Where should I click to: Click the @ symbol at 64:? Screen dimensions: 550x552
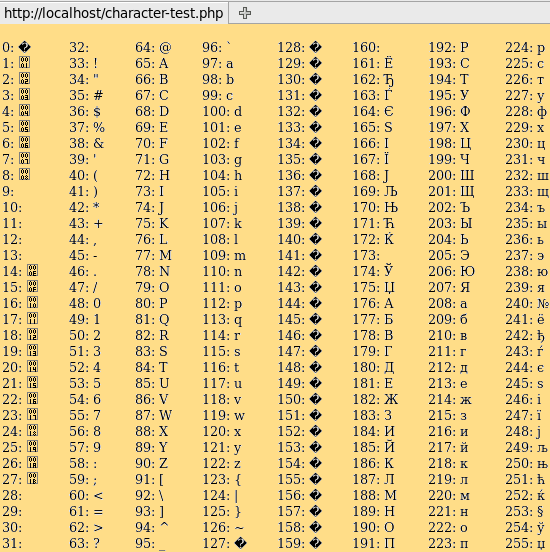[165, 48]
